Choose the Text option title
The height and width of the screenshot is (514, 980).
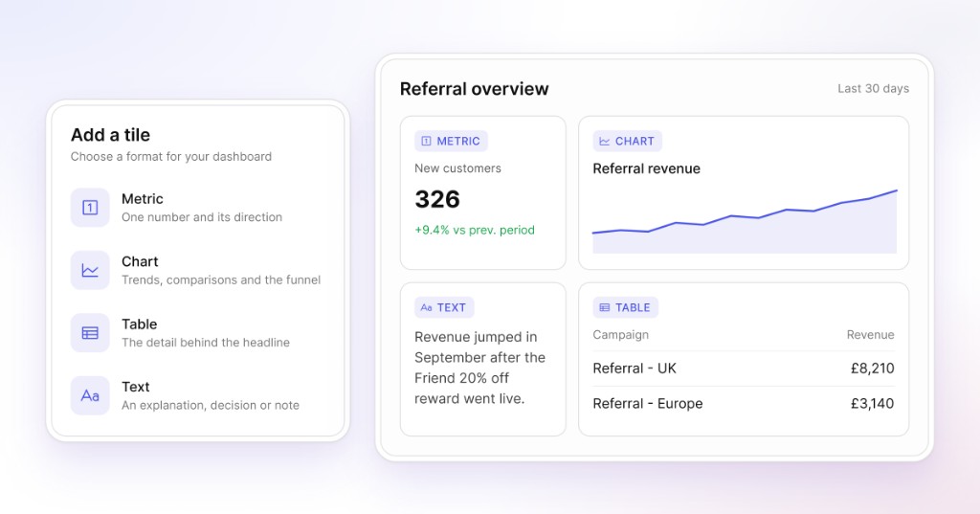coord(136,387)
